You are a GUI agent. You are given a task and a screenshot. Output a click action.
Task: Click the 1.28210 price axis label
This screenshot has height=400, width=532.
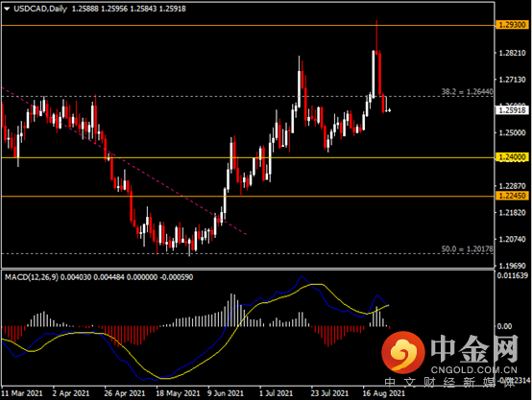pos(513,53)
